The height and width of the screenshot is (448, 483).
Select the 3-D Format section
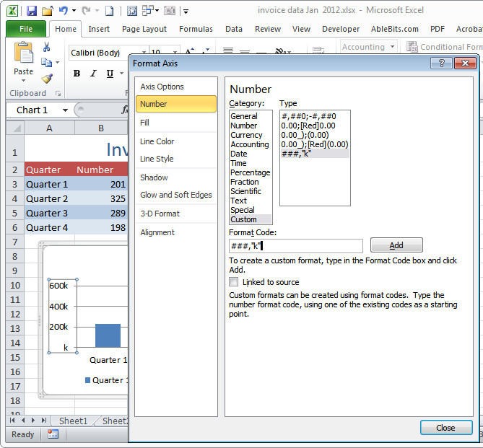point(176,214)
